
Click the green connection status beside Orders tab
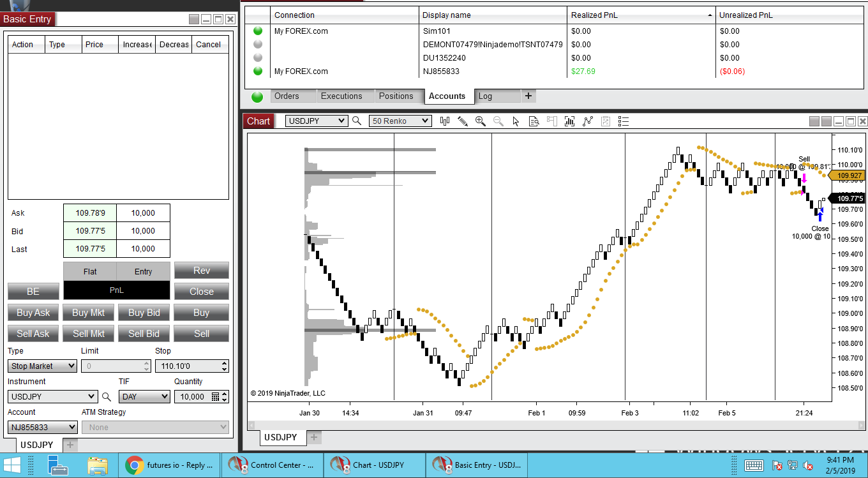tap(257, 97)
